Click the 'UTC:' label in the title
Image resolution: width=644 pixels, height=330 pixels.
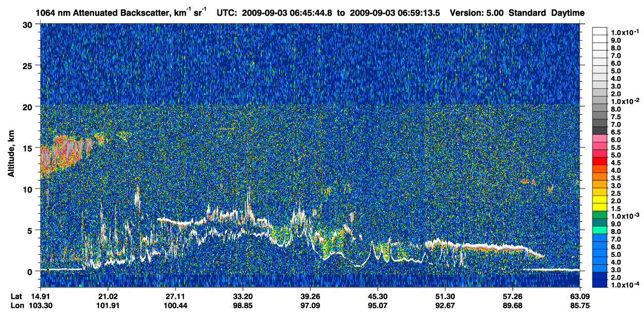(x=226, y=13)
